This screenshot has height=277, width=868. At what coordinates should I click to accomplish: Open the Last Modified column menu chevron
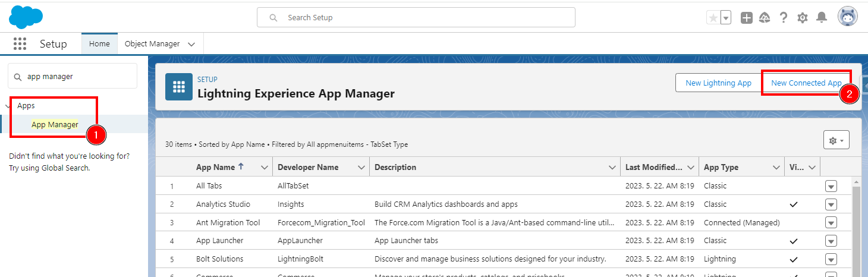[x=691, y=168]
